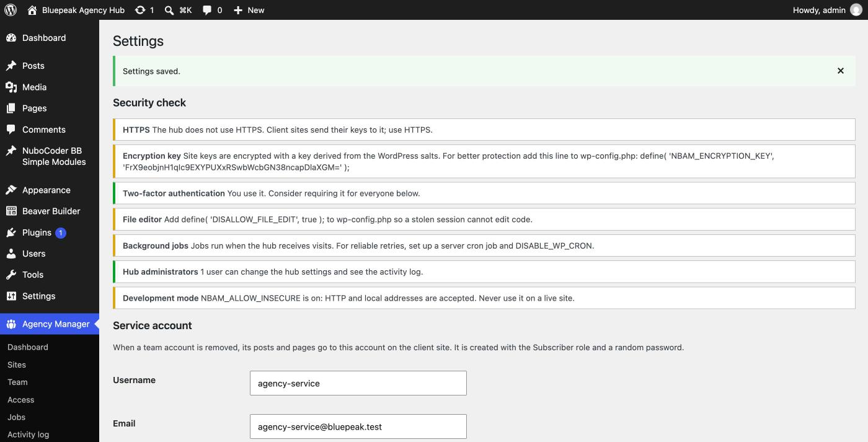Dismiss the Settings saved notice
Viewport: 868px width, 442px height.
pos(841,71)
